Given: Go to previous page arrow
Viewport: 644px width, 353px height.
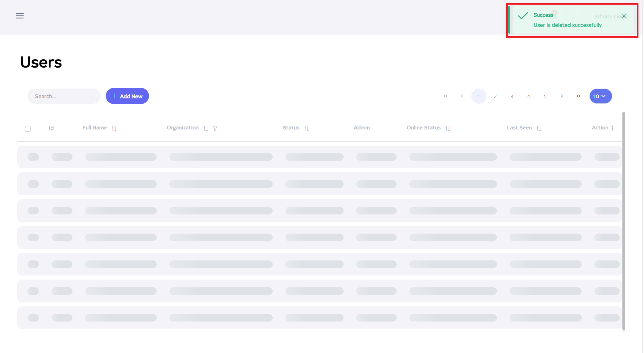Looking at the screenshot, I should [462, 96].
